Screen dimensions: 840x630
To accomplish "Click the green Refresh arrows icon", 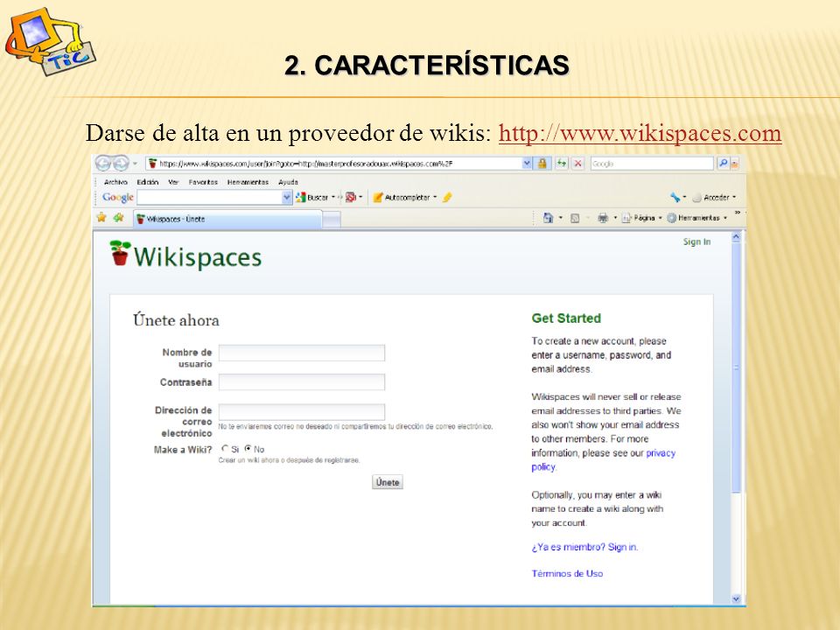I will tap(562, 164).
